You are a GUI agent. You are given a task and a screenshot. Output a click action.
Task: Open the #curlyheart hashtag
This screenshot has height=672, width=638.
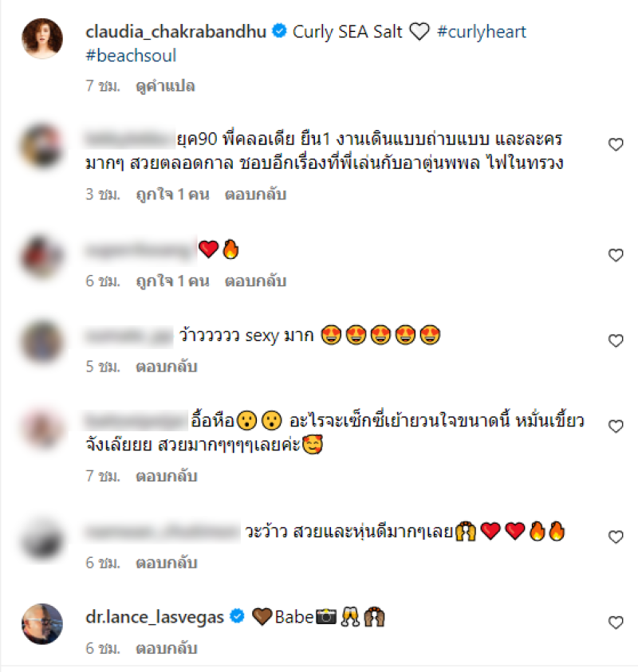click(481, 32)
